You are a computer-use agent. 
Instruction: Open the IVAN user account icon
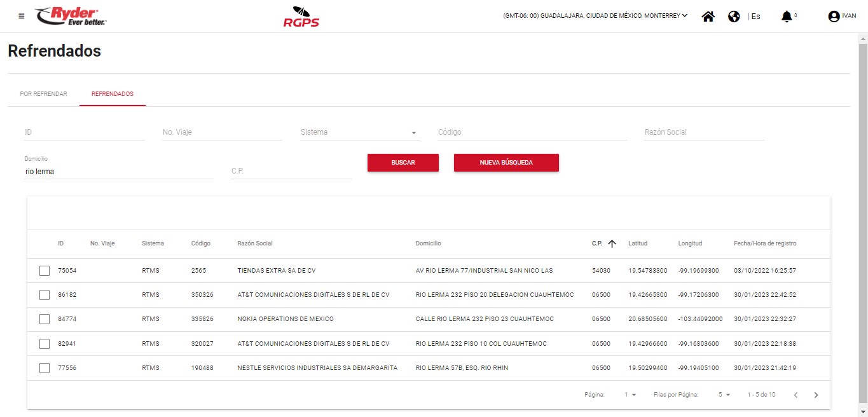[834, 17]
